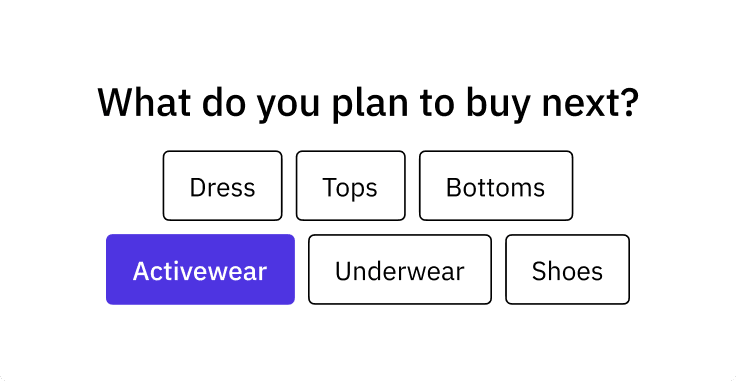Choose the Tops option

(x=350, y=186)
